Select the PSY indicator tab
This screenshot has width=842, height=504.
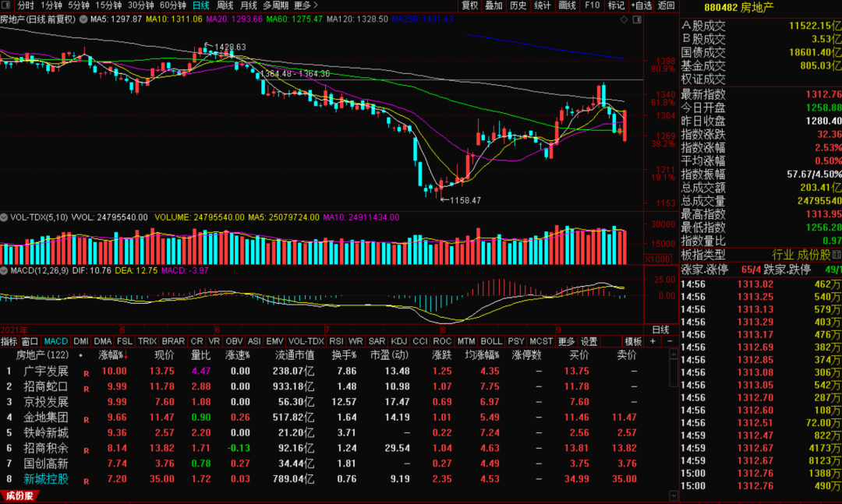(516, 341)
